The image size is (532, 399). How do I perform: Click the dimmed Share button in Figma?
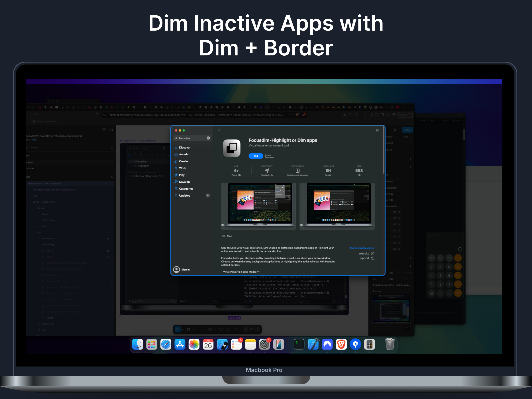point(407,130)
